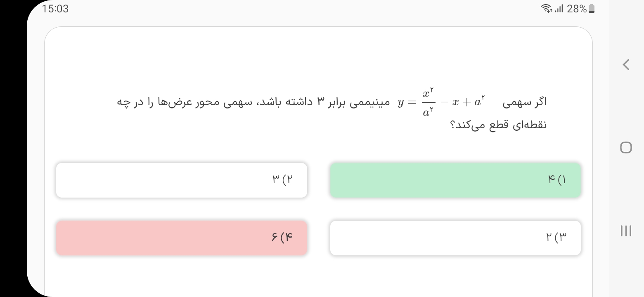
Task: Tap the Wi-Fi status icon
Action: 546,9
